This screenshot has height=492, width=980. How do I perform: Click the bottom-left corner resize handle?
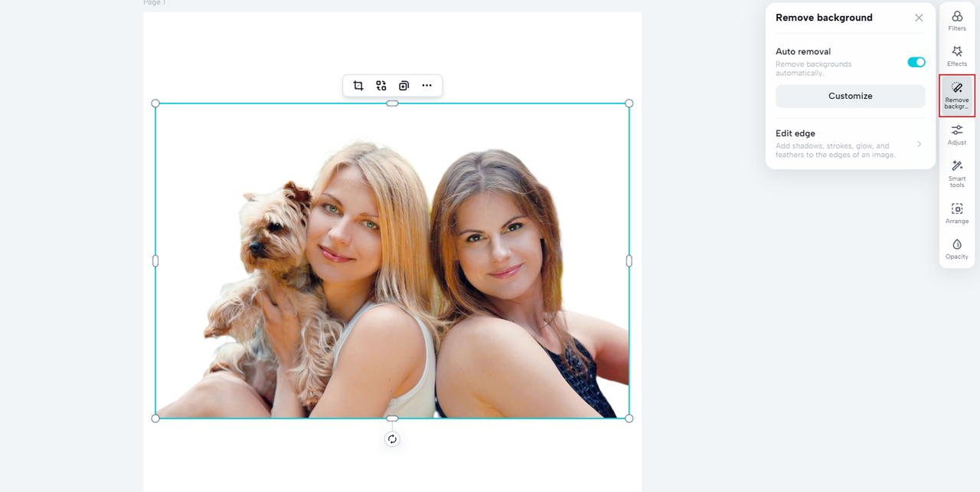[155, 418]
